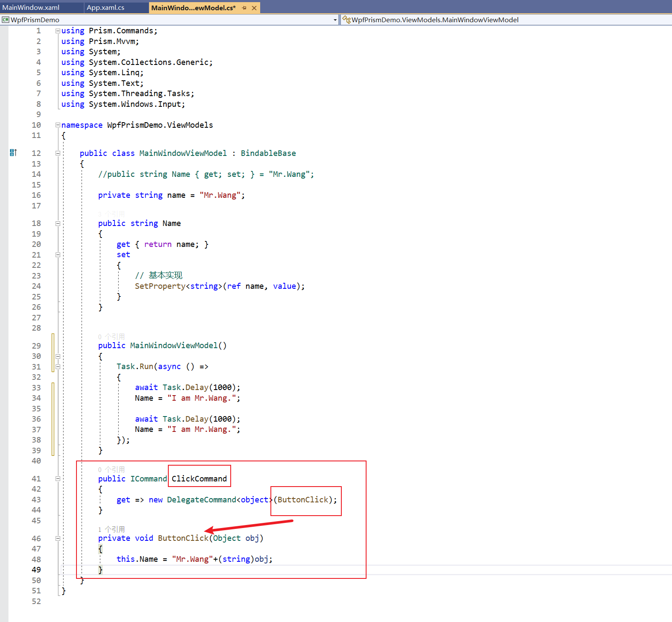The height and width of the screenshot is (622, 672).
Task: Collapse the Task.Run lambda at line 31
Action: (x=58, y=367)
